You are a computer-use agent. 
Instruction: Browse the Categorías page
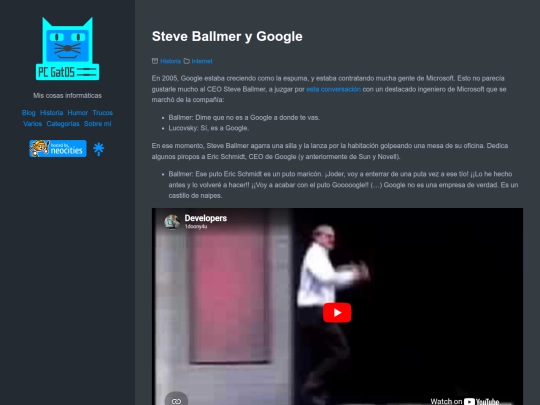point(63,124)
